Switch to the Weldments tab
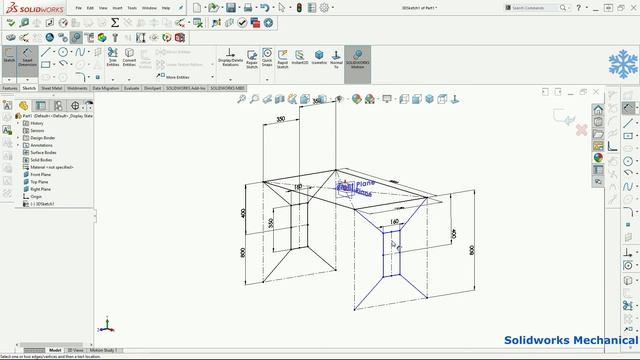 77,88
